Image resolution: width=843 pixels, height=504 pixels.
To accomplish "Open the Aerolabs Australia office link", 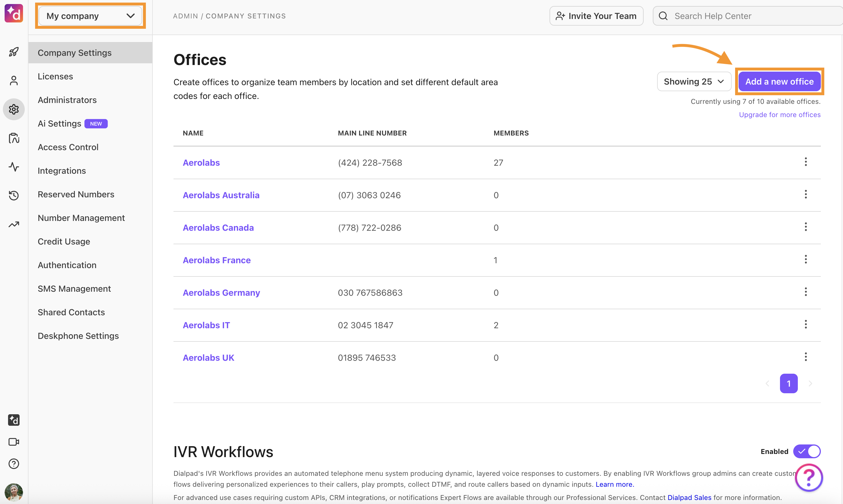I will [x=221, y=195].
